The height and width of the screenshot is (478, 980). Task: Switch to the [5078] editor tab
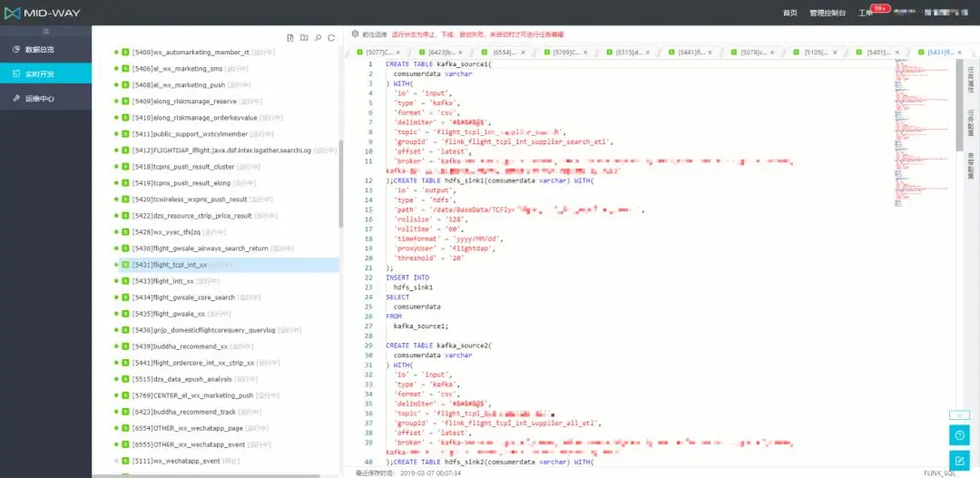[754, 53]
